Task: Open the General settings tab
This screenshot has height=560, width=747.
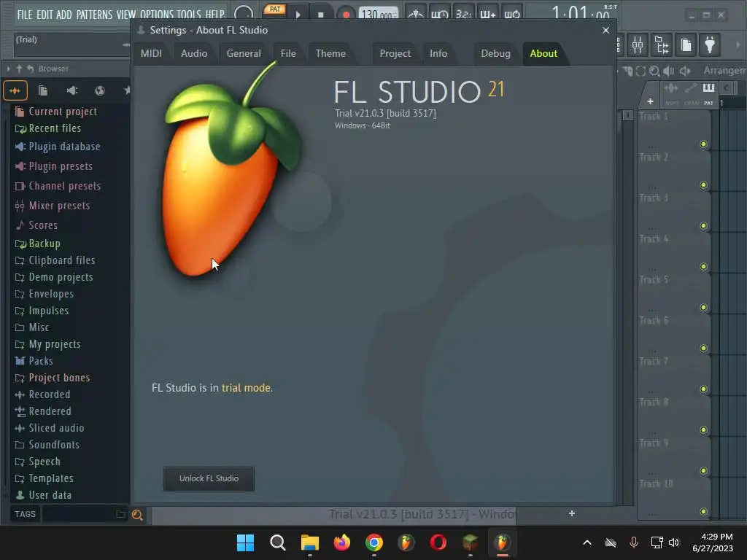Action: [244, 53]
